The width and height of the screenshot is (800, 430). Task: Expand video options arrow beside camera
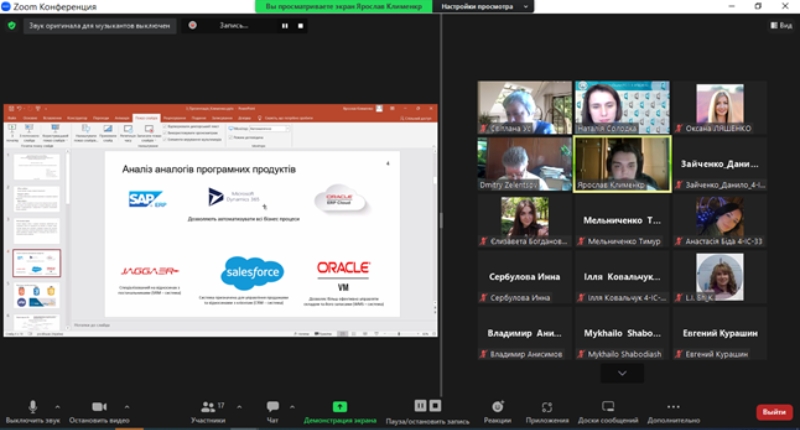click(125, 406)
